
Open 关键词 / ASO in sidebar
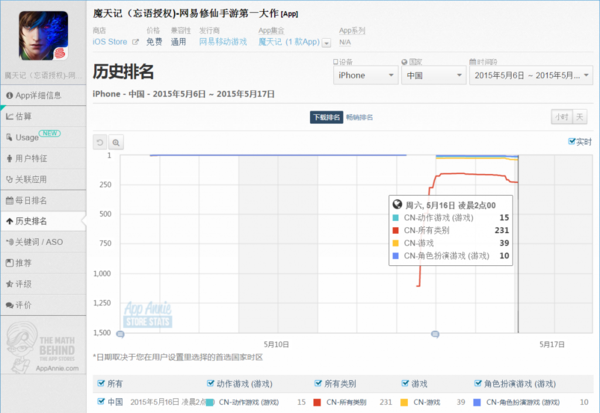(x=43, y=242)
